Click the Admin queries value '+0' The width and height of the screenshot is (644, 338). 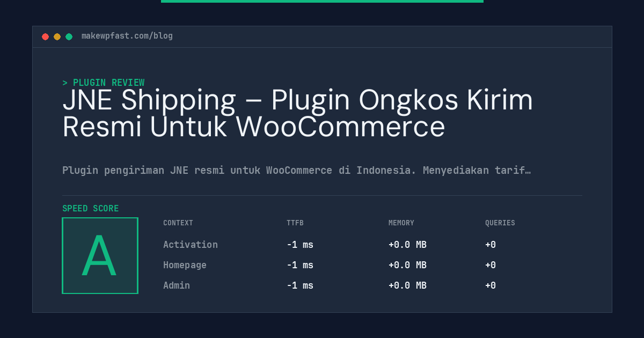491,285
